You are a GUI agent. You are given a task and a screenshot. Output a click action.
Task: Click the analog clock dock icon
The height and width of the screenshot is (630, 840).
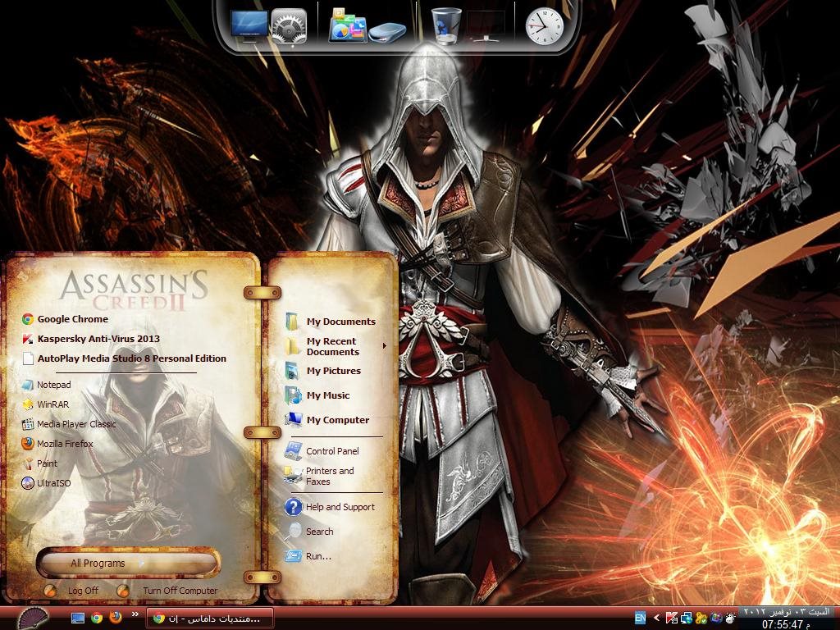coord(544,25)
